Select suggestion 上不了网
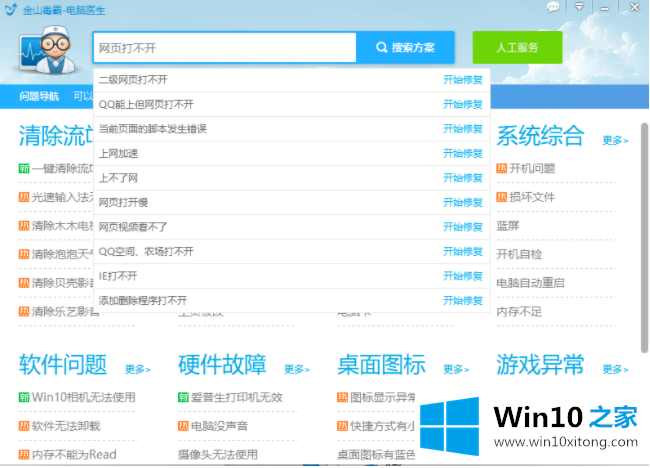The image size is (650, 468). [x=292, y=178]
